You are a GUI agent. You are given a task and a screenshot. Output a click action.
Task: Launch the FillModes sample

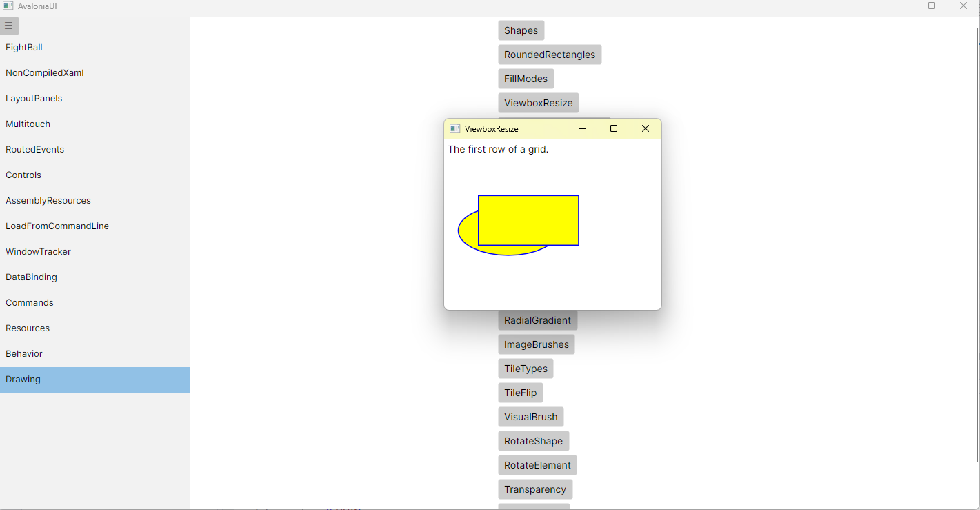coord(526,79)
